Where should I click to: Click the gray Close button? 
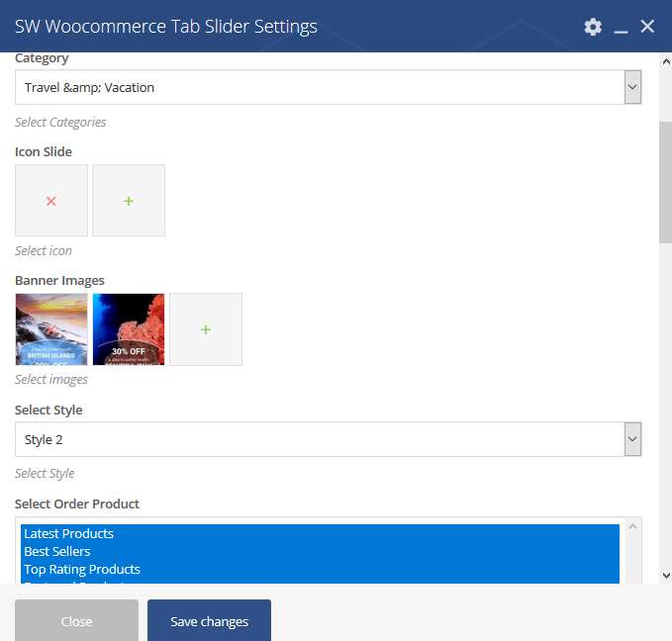[x=77, y=621]
